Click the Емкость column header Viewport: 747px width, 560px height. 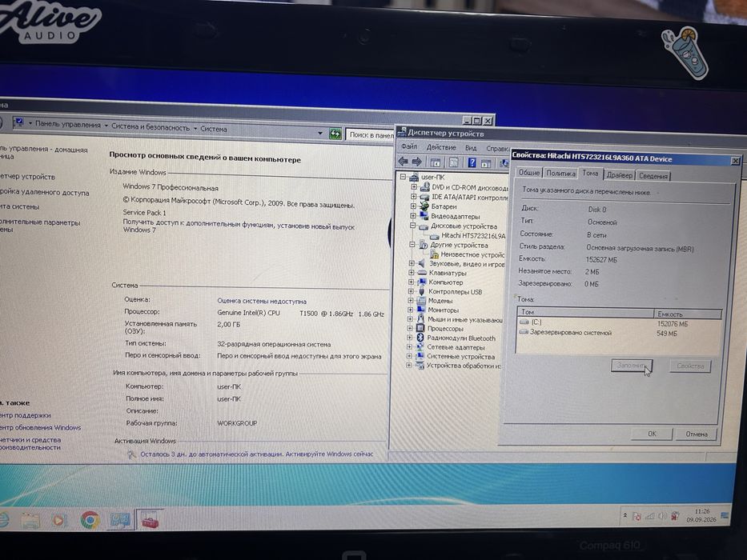[688, 314]
